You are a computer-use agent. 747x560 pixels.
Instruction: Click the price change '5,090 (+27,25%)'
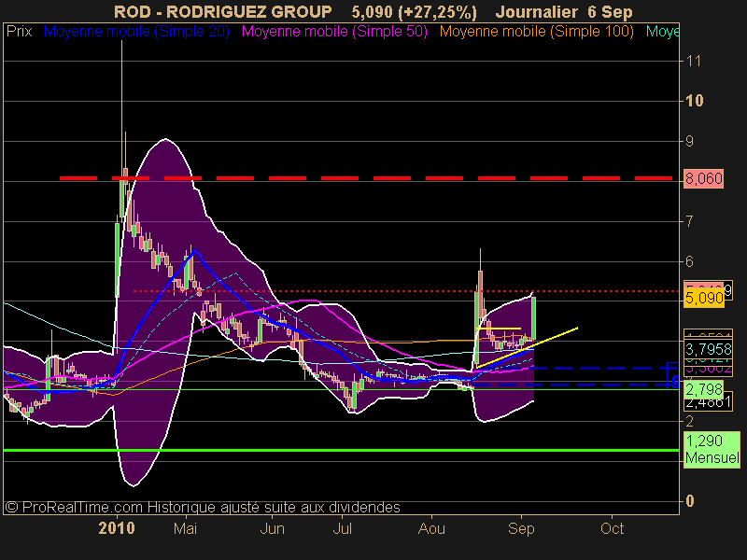coord(414,11)
